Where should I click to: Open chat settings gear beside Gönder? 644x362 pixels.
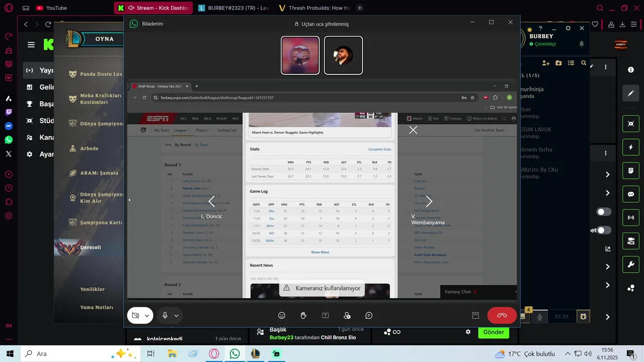point(468,332)
